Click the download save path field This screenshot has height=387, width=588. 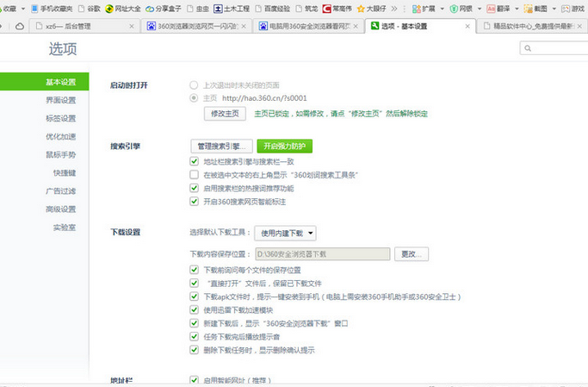[288, 254]
